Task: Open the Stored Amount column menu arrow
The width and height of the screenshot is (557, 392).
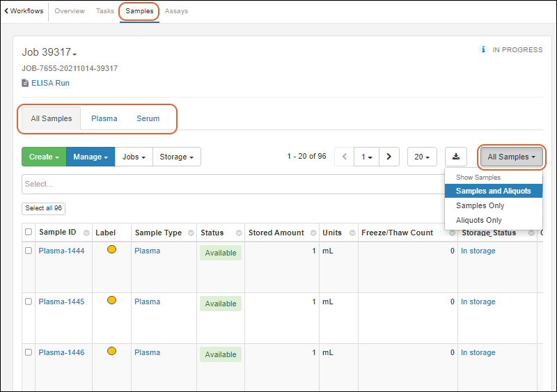Action: (x=312, y=233)
